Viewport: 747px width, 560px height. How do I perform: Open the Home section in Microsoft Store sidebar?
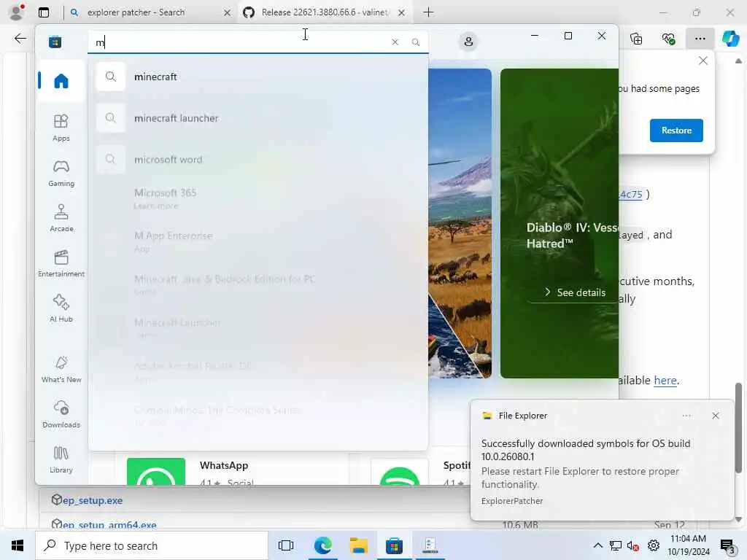61,80
